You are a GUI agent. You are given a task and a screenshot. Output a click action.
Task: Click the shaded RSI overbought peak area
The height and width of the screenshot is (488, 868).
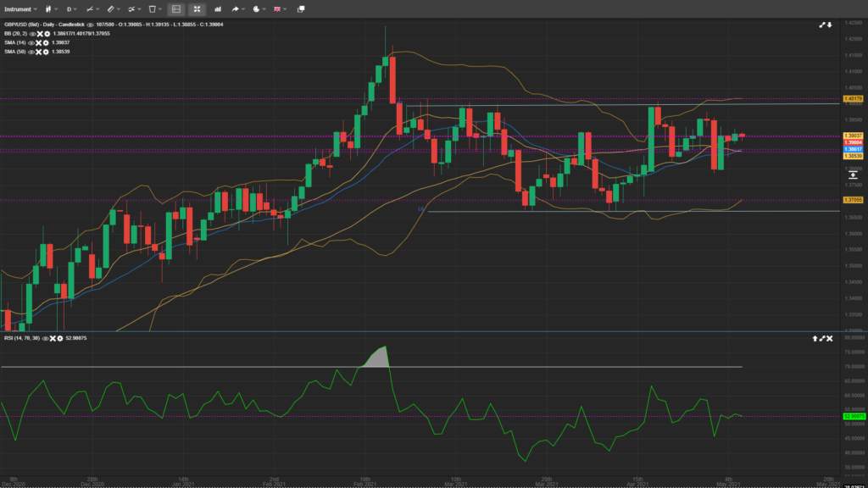tap(377, 358)
